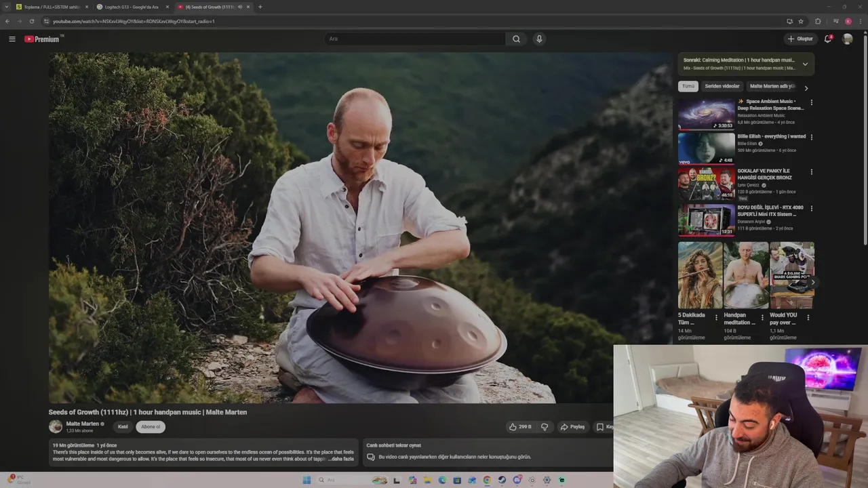Open the Would YOU pay over short thumbnail

click(792, 275)
